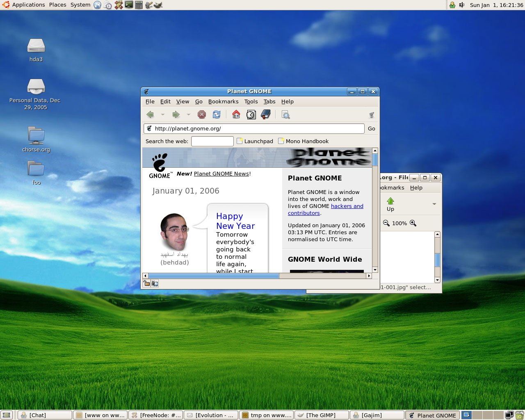Follow the Planet GNOME News link
The height and width of the screenshot is (420, 525).
click(x=221, y=174)
